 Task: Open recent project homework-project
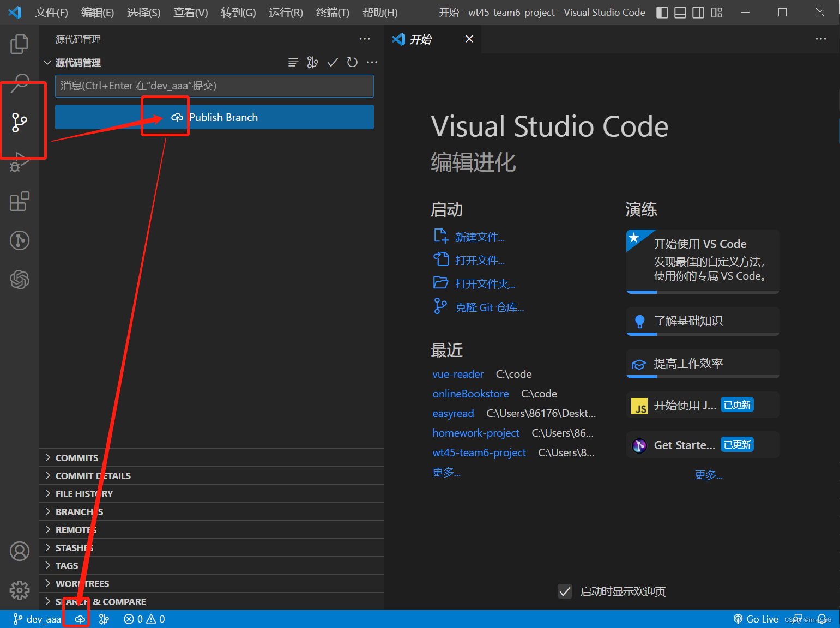coord(476,433)
